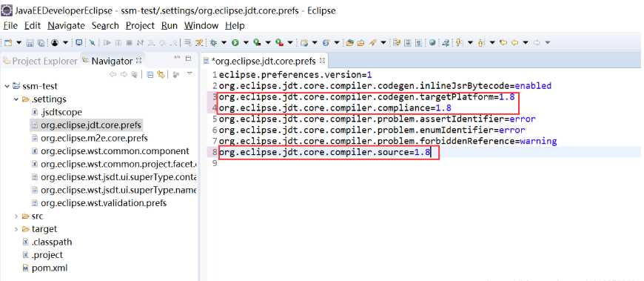Save the current prefs file

30,42
